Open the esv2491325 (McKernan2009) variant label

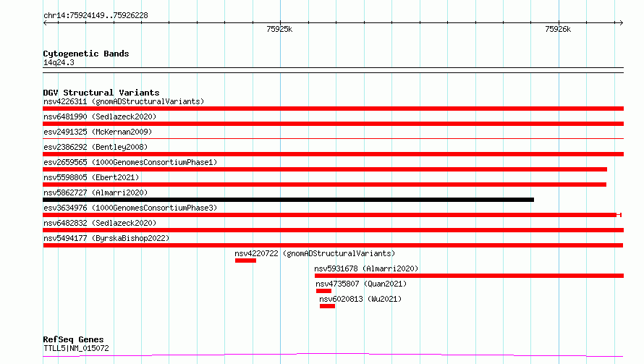[98, 132]
